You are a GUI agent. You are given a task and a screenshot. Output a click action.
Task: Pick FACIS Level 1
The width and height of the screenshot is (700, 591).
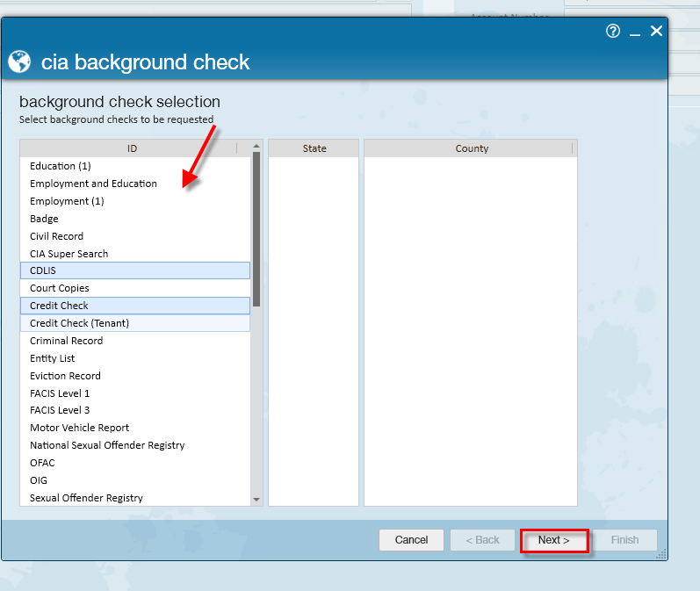point(135,393)
